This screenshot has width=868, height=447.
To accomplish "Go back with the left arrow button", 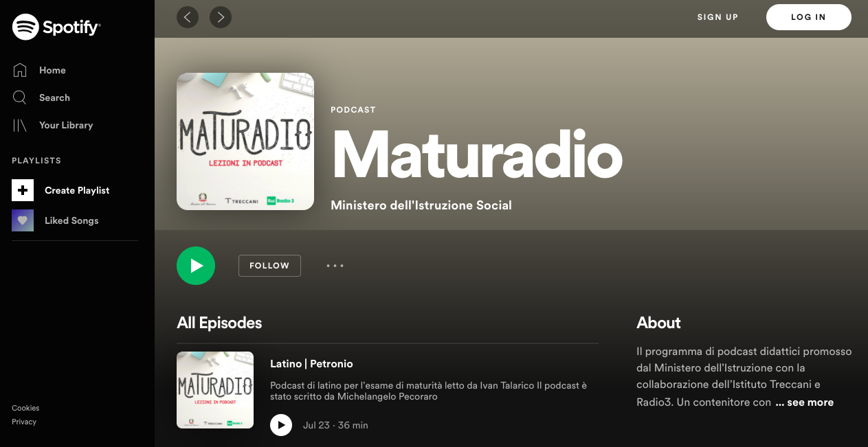I will 188,17.
